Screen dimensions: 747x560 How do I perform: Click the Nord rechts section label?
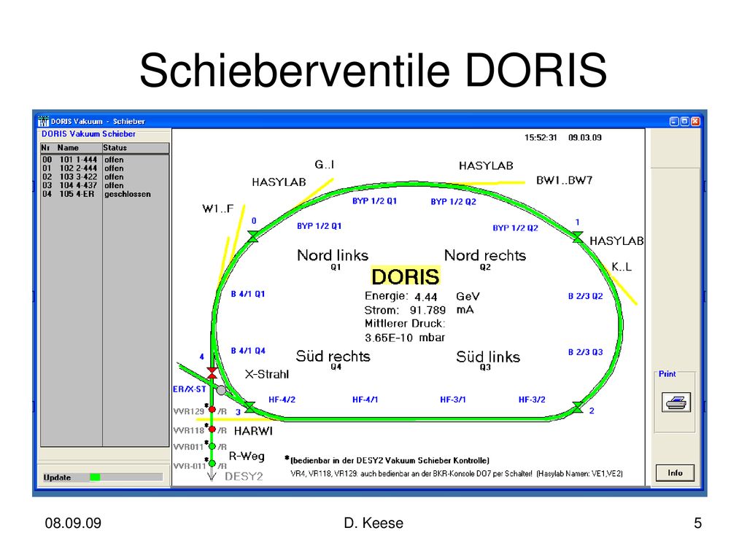[485, 255]
